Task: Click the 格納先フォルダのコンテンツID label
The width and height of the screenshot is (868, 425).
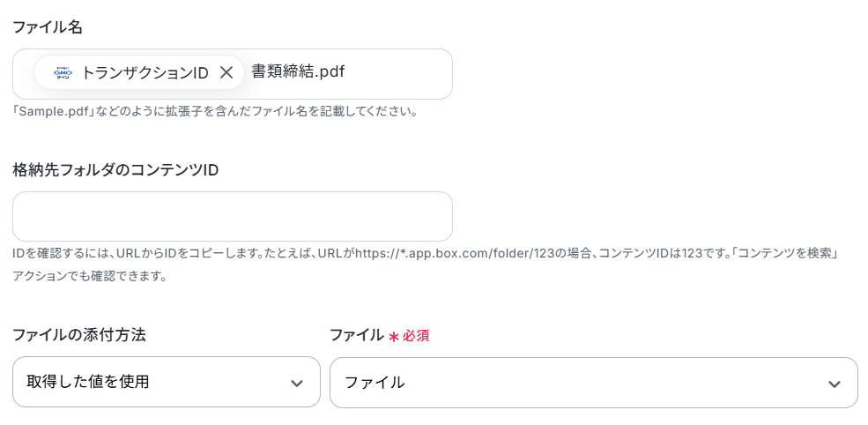Action: click(115, 169)
